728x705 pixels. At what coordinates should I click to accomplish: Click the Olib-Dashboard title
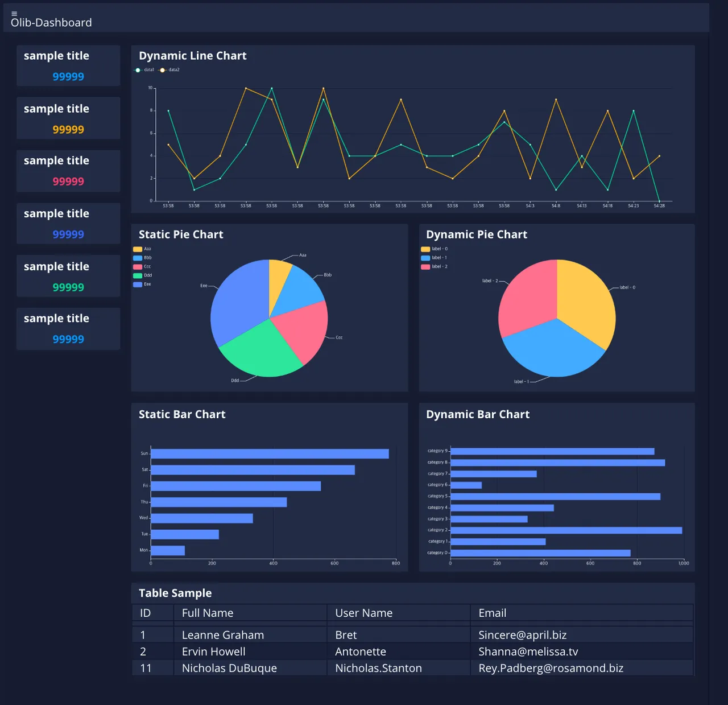click(x=51, y=23)
